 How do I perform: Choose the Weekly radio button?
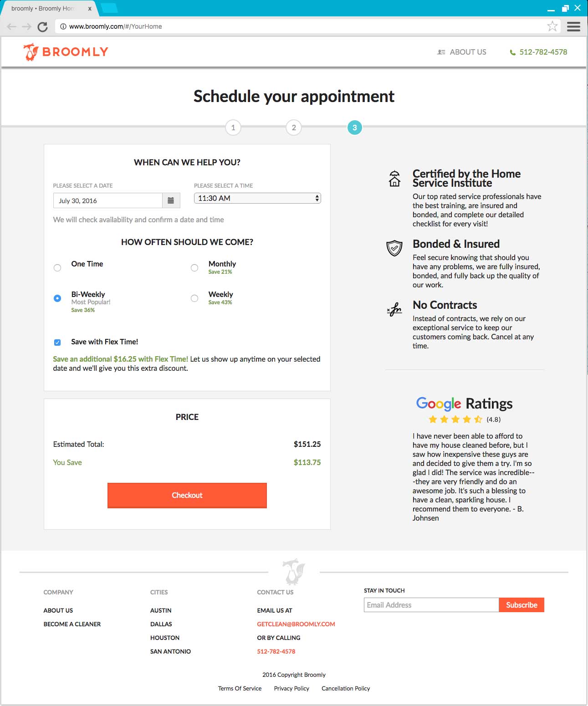[x=194, y=298]
